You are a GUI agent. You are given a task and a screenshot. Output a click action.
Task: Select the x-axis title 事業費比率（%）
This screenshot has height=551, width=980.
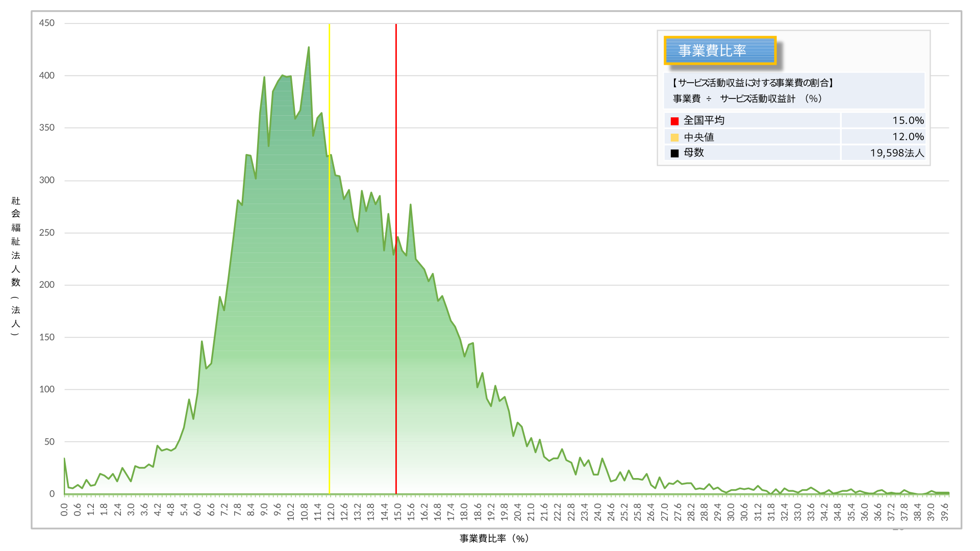[494, 538]
